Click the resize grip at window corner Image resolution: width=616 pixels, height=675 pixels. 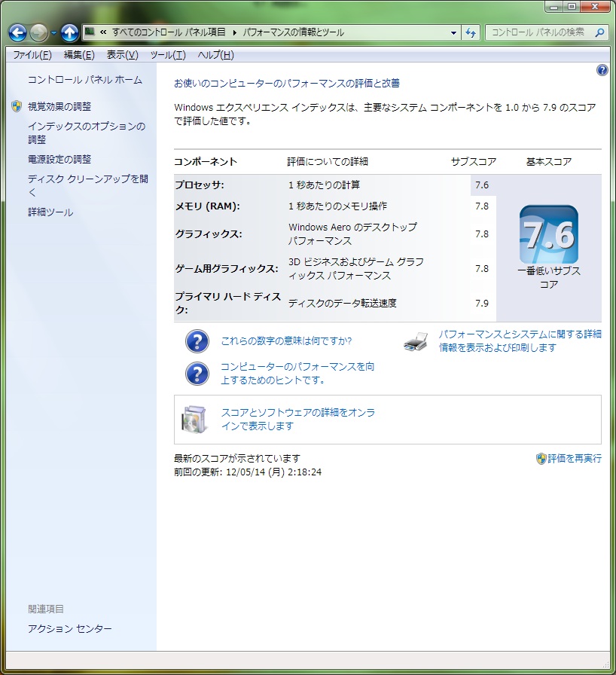click(x=605, y=664)
